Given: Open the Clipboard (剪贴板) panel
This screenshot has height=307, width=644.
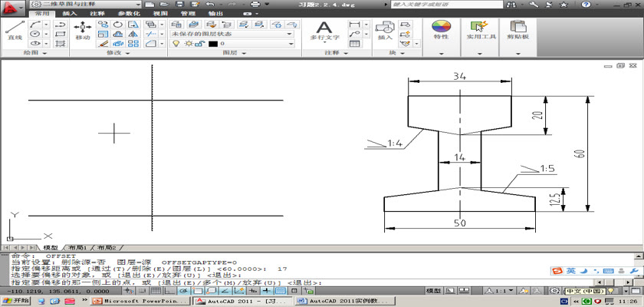Looking at the screenshot, I should tap(518, 30).
